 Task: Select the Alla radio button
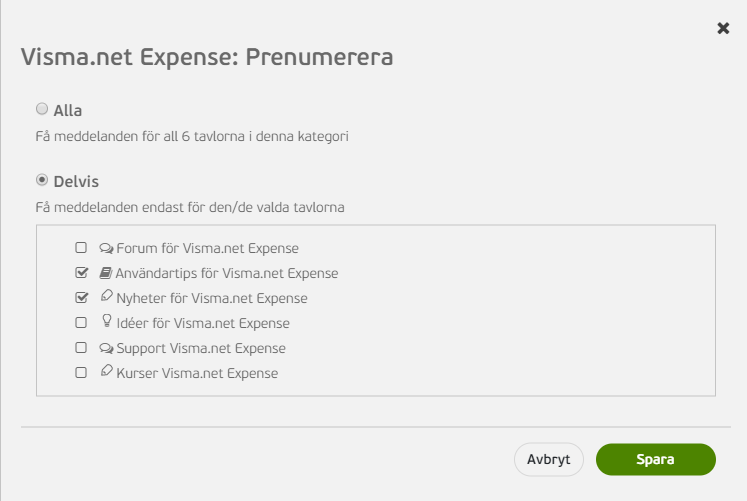42,109
